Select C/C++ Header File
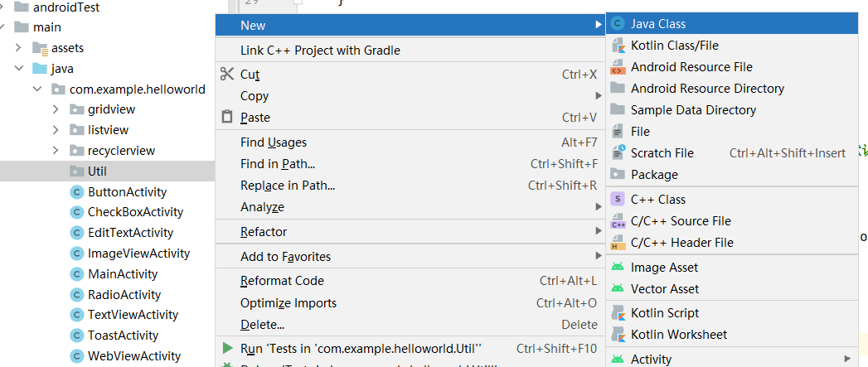Image resolution: width=868 pixels, height=367 pixels. tap(681, 243)
